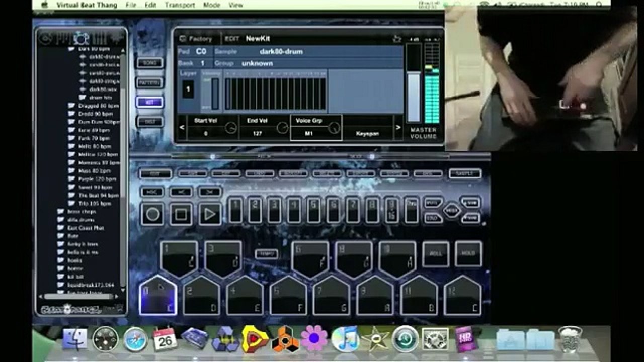Click the Start Vel knob
This screenshot has width=644, height=362.
pyautogui.click(x=231, y=128)
